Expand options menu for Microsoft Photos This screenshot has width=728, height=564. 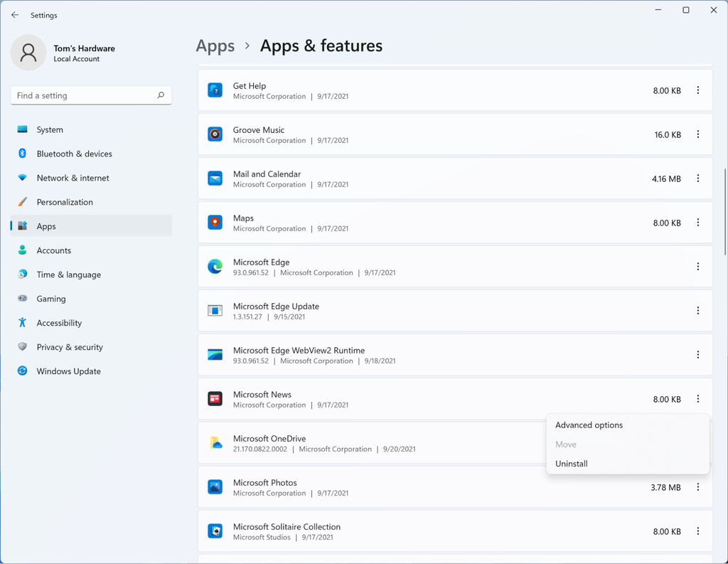(x=697, y=487)
